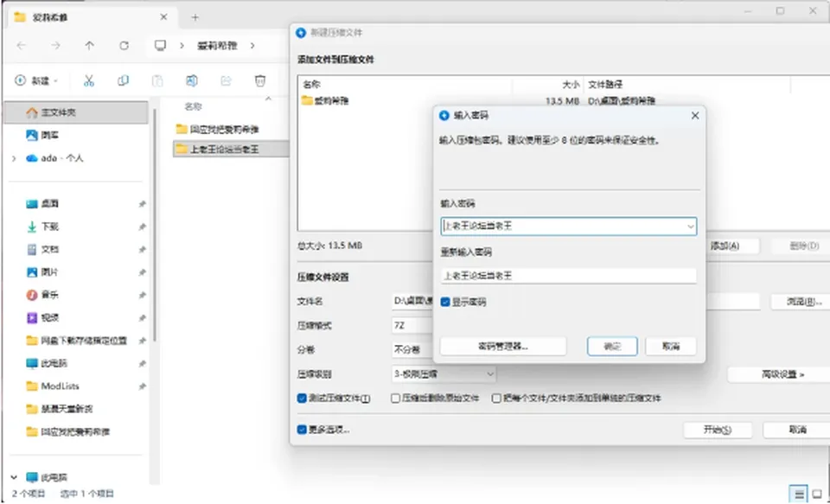Open the 密码管理器 password manager
This screenshot has width=830, height=504.
tap(503, 347)
